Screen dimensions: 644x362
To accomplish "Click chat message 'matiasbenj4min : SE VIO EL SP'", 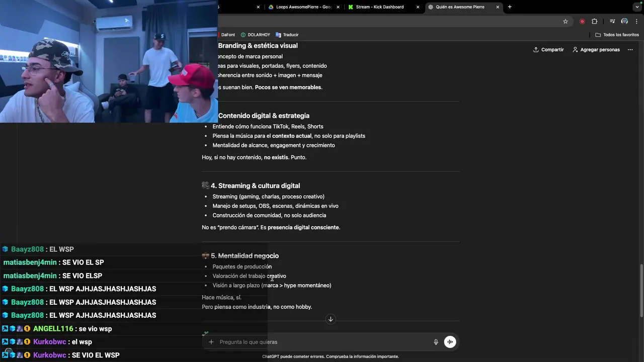I will click(53, 262).
